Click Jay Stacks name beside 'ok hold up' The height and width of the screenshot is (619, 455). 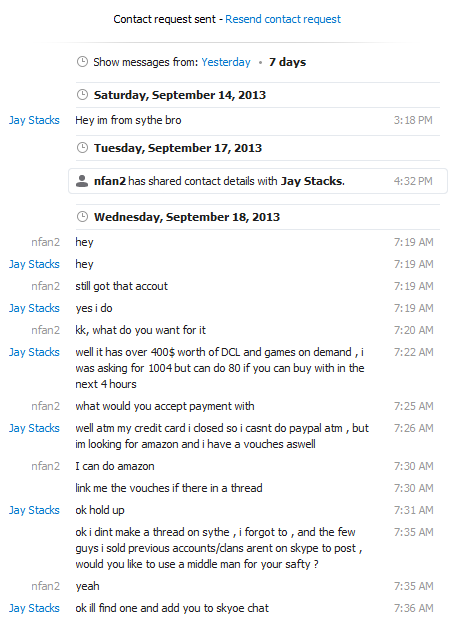pyautogui.click(x=34, y=510)
